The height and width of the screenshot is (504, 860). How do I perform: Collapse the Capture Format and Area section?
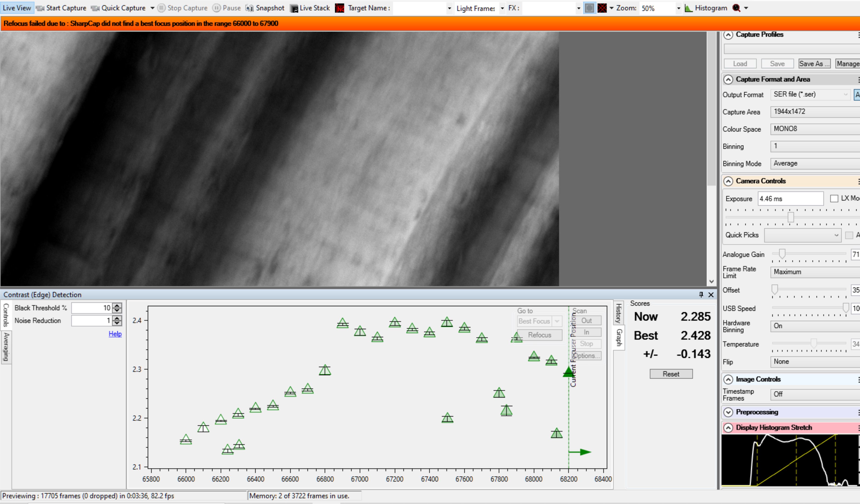click(x=728, y=80)
